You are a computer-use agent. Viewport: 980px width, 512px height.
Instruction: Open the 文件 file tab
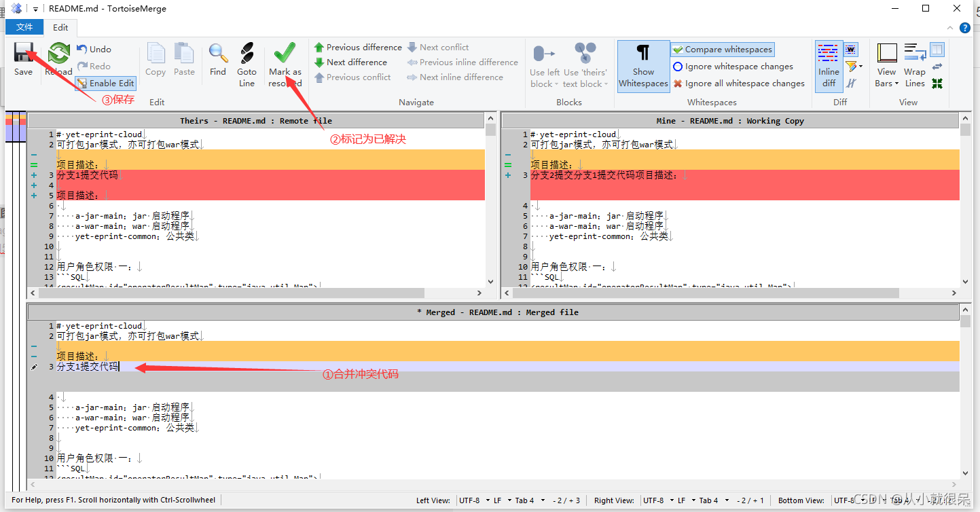click(24, 27)
